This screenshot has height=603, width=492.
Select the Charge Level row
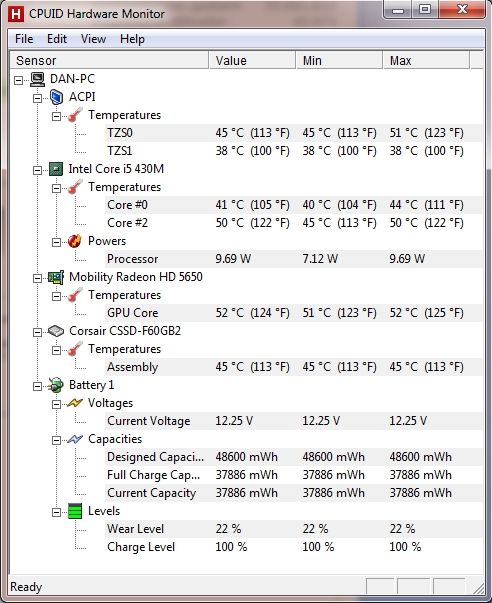pos(294,547)
